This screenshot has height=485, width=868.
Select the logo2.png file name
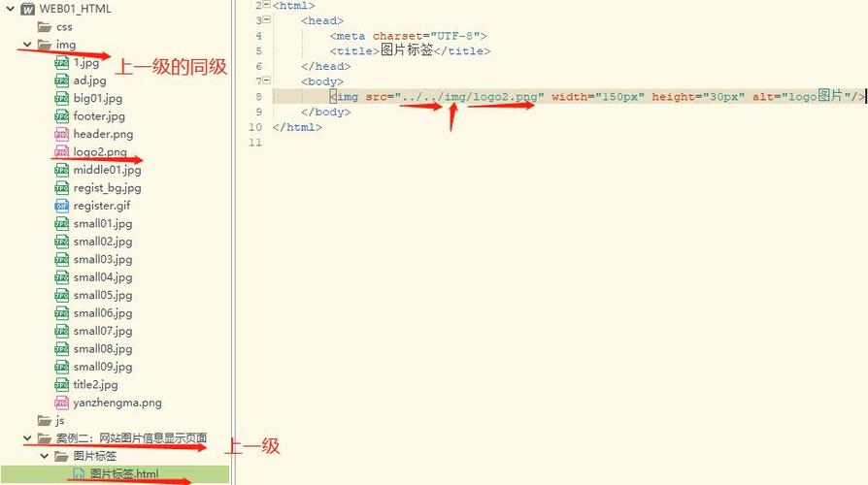[x=100, y=151]
